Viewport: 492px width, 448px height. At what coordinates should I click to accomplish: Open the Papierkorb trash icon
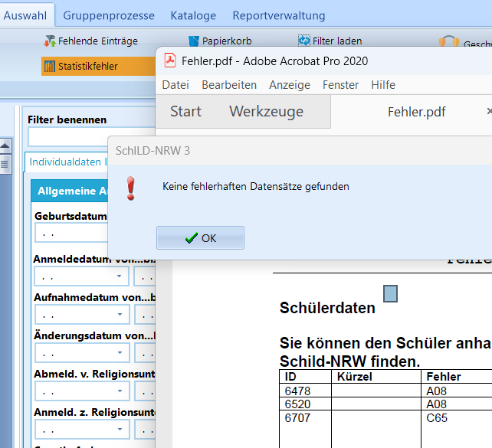pos(194,41)
